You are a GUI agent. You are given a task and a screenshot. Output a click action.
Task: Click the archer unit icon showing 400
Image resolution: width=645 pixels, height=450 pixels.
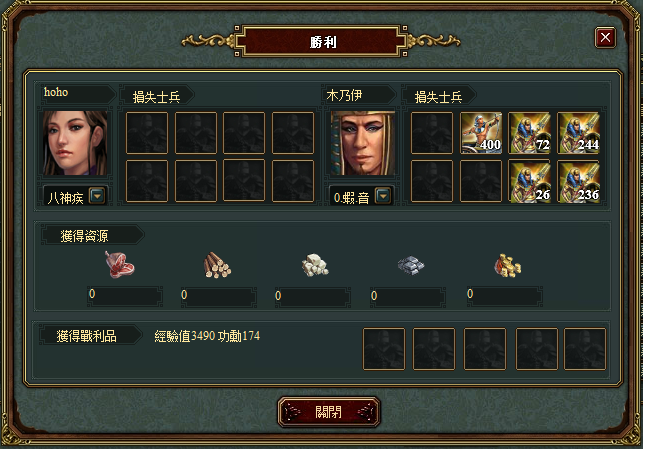click(481, 133)
